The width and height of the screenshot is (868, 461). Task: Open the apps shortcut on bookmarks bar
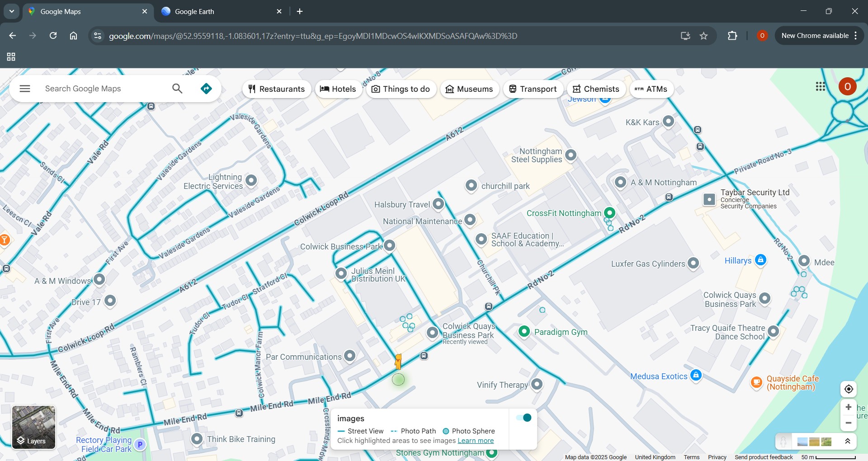pyautogui.click(x=11, y=57)
